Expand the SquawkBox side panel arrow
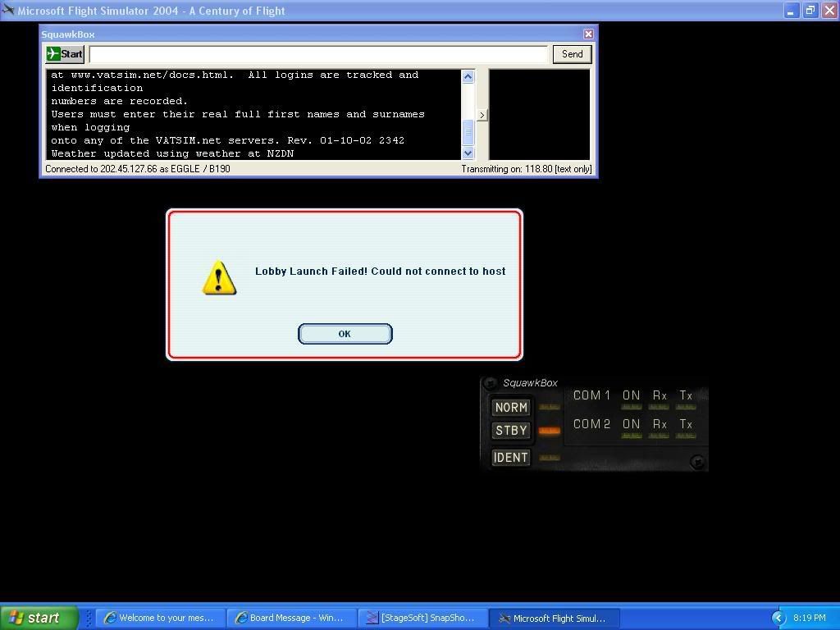840x630 pixels. pos(482,115)
